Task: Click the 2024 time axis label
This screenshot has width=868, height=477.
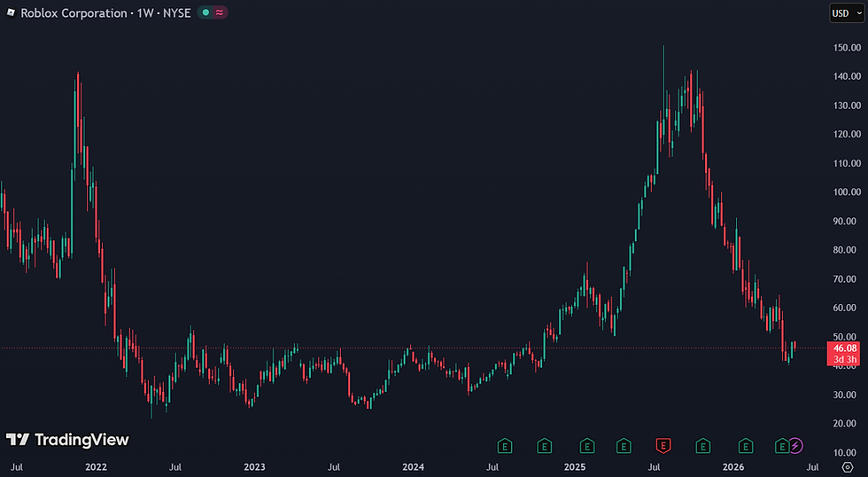Action: 413,467
